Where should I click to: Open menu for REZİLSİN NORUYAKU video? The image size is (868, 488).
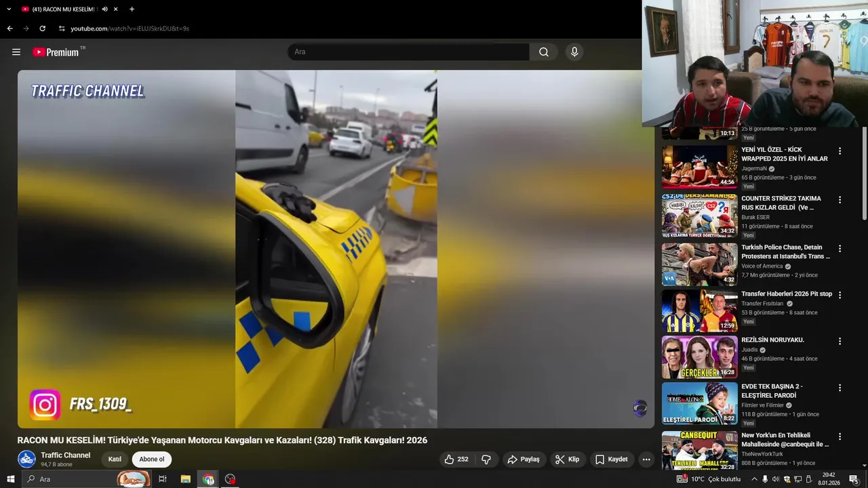[840, 341]
